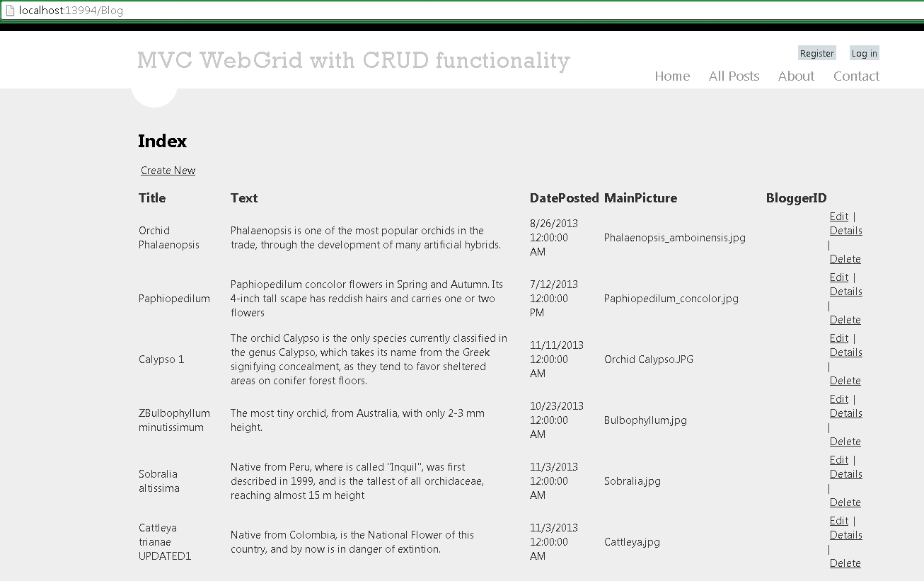View Details of Cattleya trianae UPDATED1 post

(x=846, y=535)
